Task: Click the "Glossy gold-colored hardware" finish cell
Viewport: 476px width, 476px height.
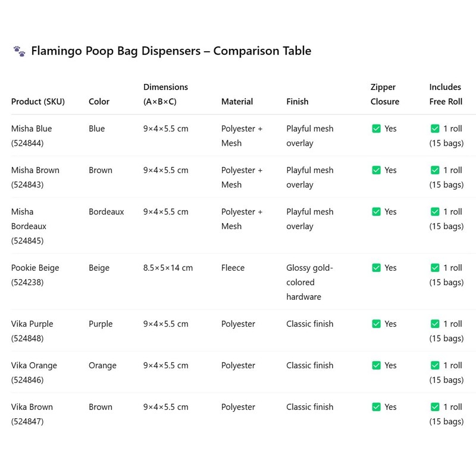Action: pyautogui.click(x=309, y=282)
